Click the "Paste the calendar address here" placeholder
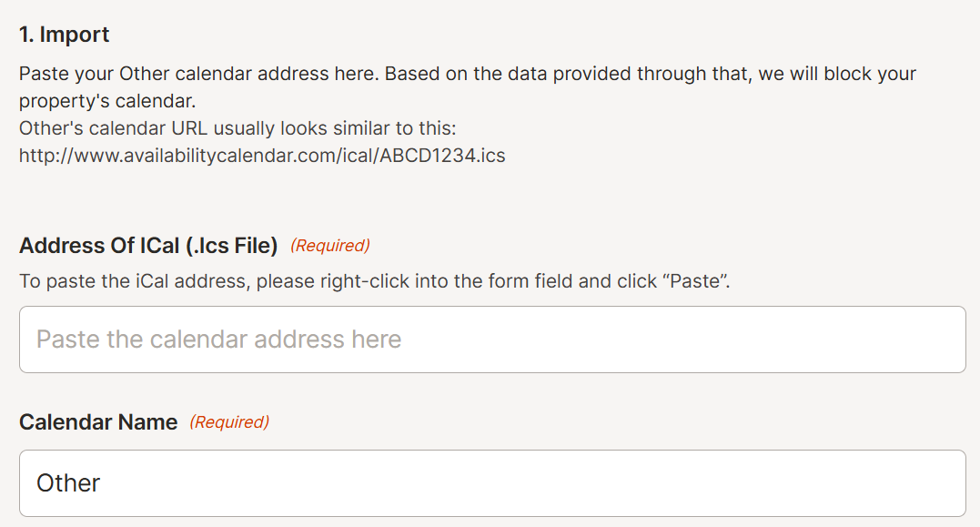Screen dimensions: 980x527 218,340
